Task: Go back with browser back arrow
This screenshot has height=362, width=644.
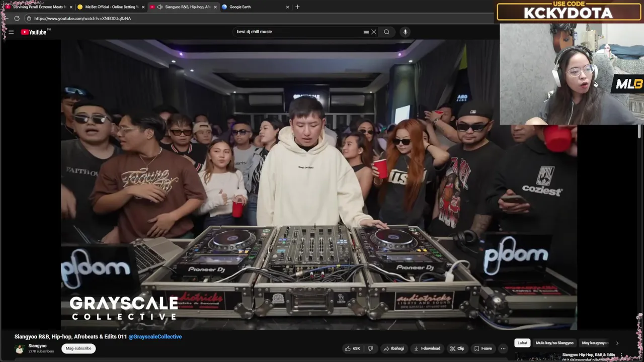Action: 5,18
